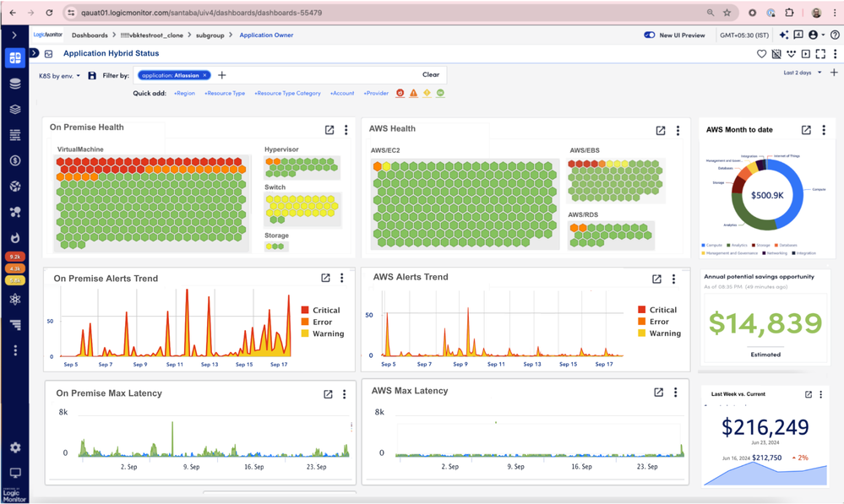Click the Clear filters button
Image resolution: width=844 pixels, height=504 pixels.
click(431, 75)
